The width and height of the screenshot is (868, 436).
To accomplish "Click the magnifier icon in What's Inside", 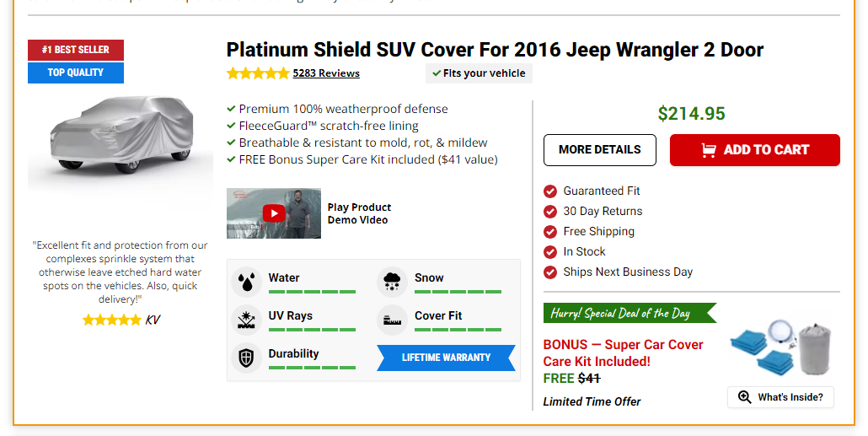I will pos(744,397).
